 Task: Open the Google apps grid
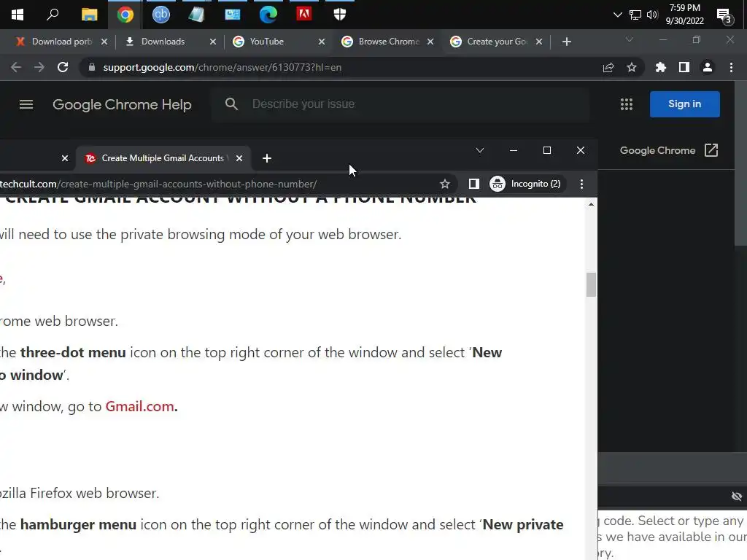(627, 104)
